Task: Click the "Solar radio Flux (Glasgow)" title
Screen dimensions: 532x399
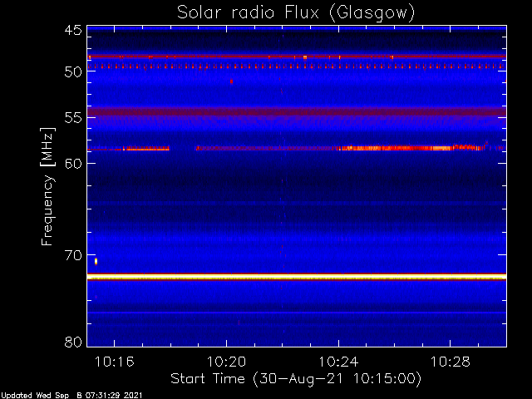Action: (296, 13)
